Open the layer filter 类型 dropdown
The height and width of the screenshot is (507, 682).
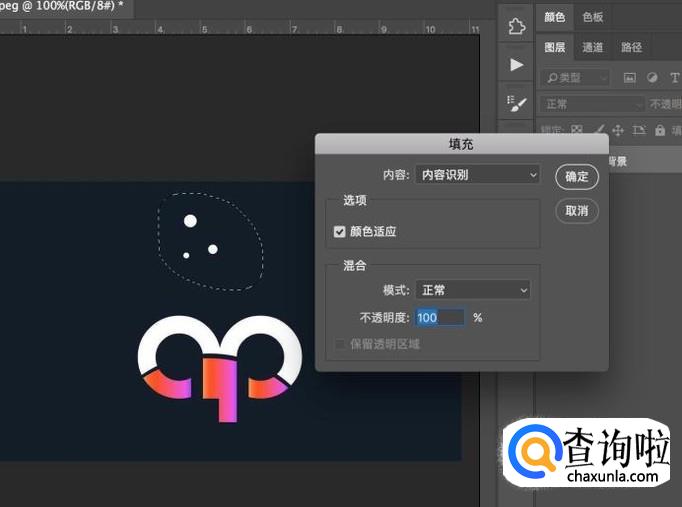(x=575, y=77)
